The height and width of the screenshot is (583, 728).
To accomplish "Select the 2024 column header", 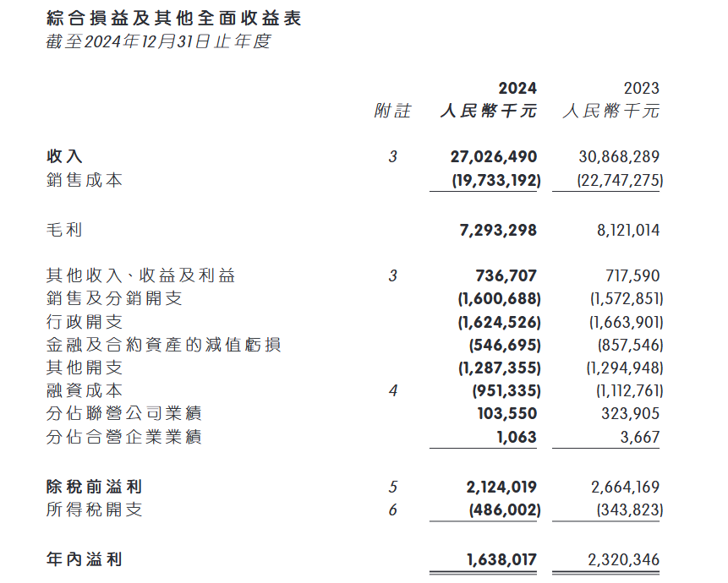I will pos(517,88).
